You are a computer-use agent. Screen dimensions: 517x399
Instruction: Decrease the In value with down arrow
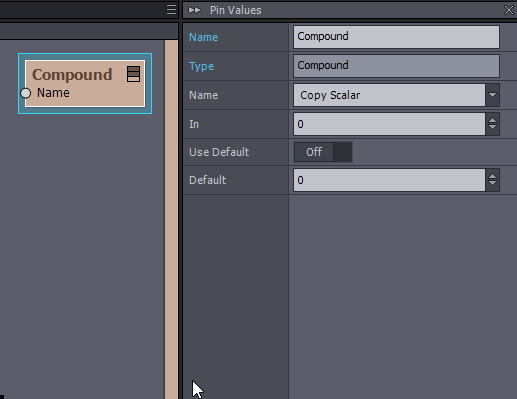[492, 129]
